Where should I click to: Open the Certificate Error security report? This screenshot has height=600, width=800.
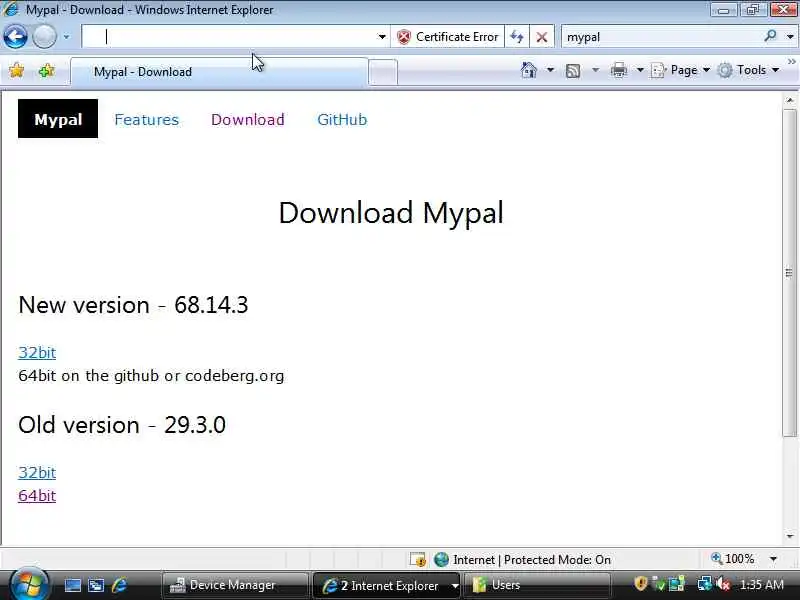pyautogui.click(x=447, y=37)
